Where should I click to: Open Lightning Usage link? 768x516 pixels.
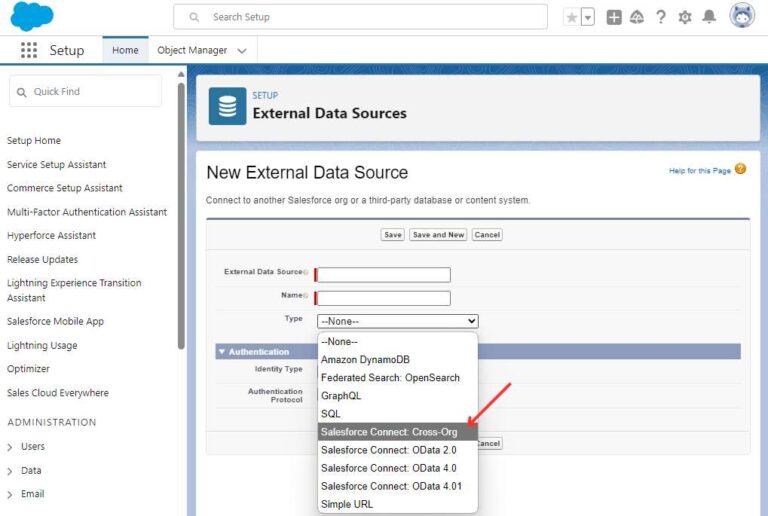(x=42, y=346)
